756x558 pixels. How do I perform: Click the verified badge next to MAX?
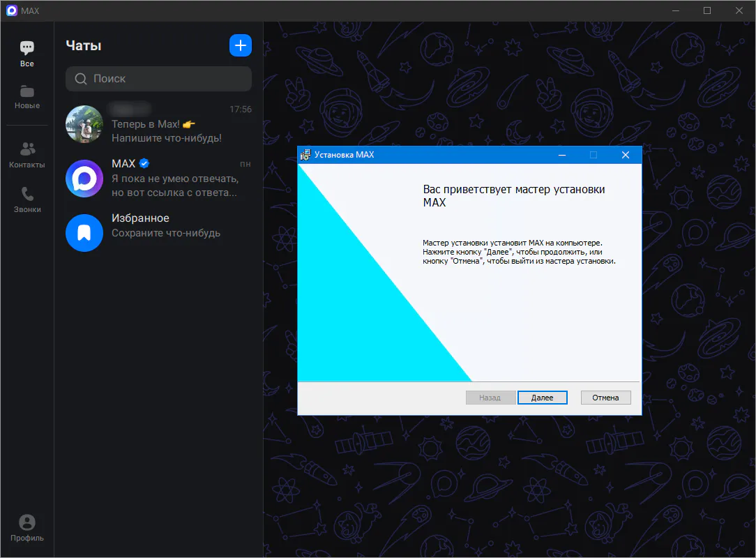(144, 163)
